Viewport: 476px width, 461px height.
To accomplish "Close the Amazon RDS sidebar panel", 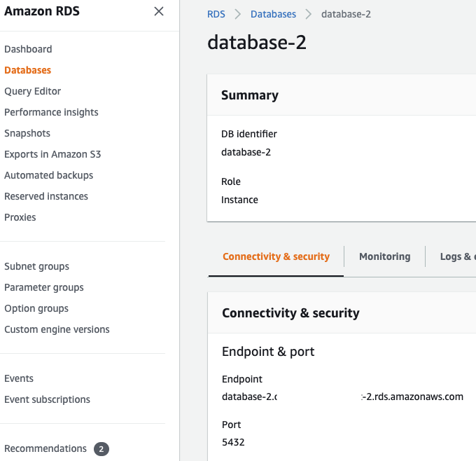I will pyautogui.click(x=159, y=11).
